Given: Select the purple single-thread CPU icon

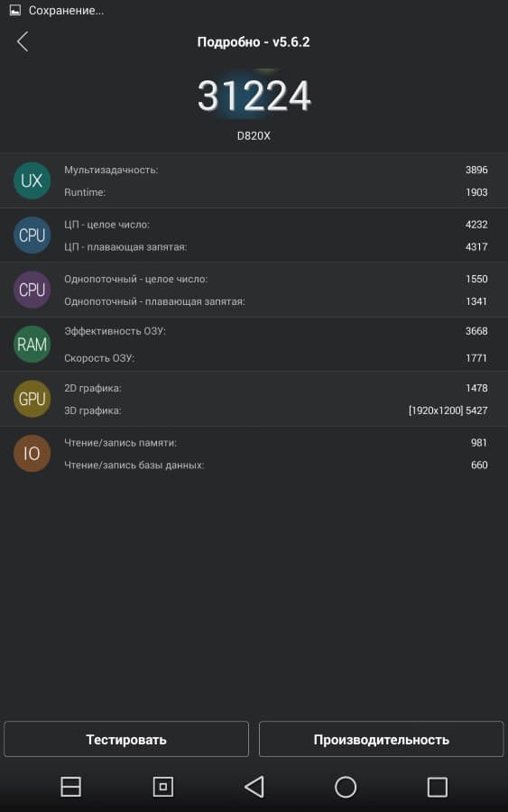Looking at the screenshot, I should [x=32, y=290].
